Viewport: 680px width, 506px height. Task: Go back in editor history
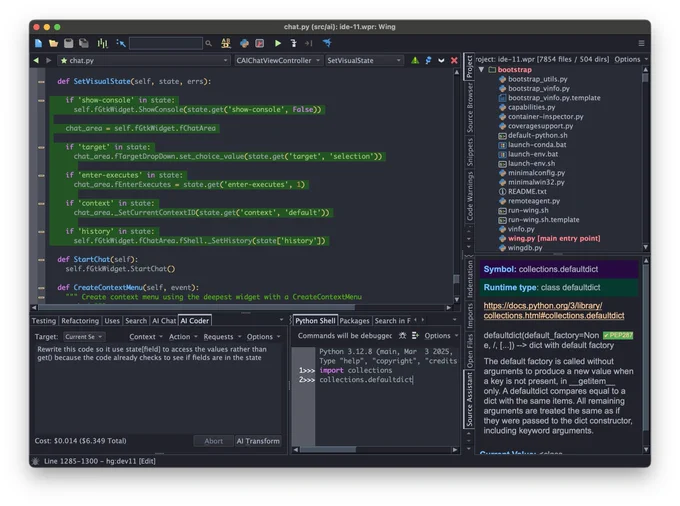(36, 60)
